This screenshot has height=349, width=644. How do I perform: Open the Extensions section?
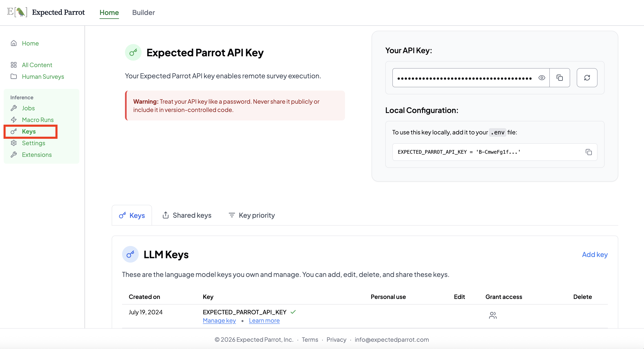[37, 154]
